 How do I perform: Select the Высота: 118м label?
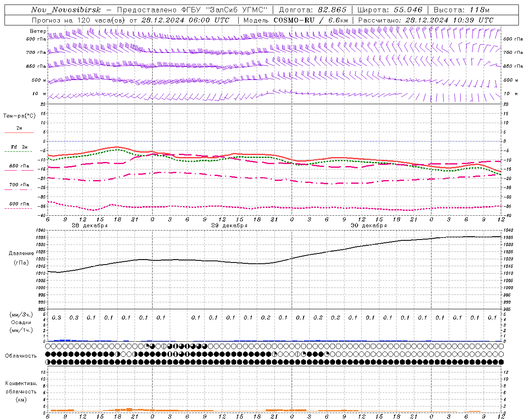point(462,10)
